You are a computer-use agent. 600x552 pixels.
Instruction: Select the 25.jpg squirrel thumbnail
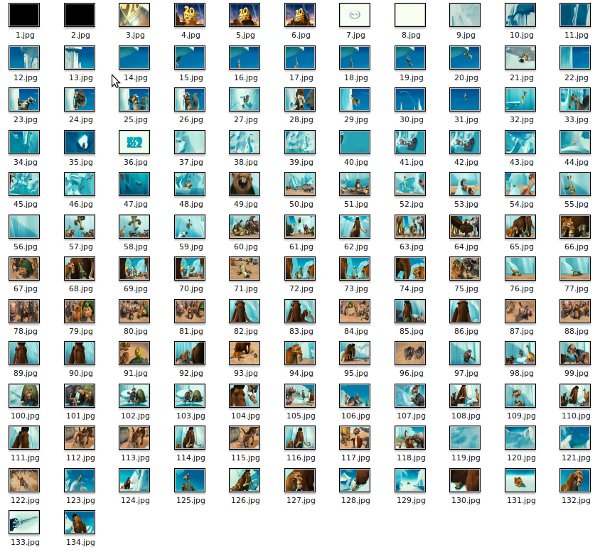click(x=134, y=100)
